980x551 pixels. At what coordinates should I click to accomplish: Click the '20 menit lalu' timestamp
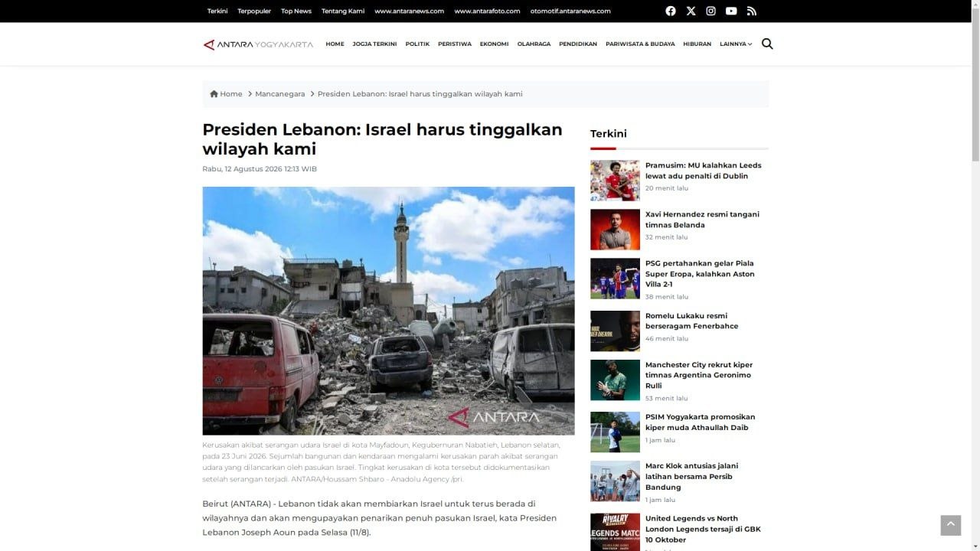[667, 188]
